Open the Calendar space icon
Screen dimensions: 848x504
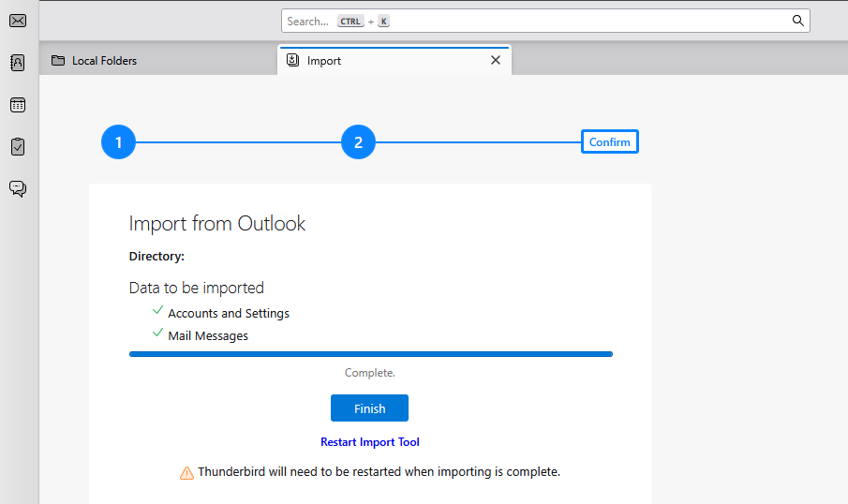pyautogui.click(x=18, y=105)
